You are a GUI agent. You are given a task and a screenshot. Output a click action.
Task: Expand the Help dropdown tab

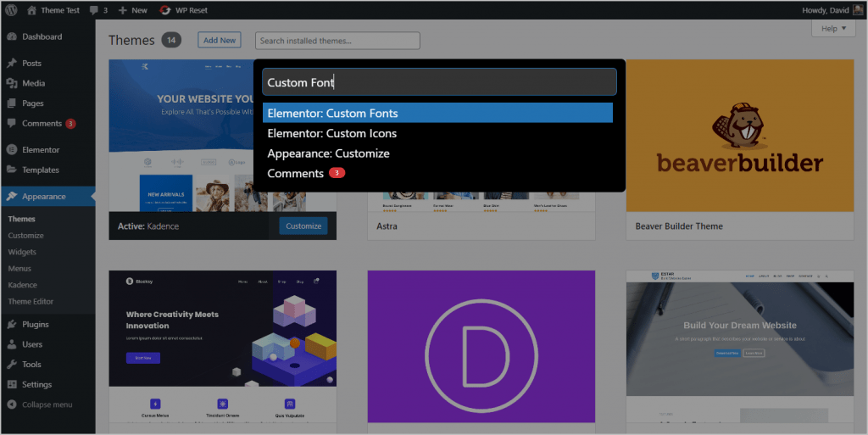point(833,28)
